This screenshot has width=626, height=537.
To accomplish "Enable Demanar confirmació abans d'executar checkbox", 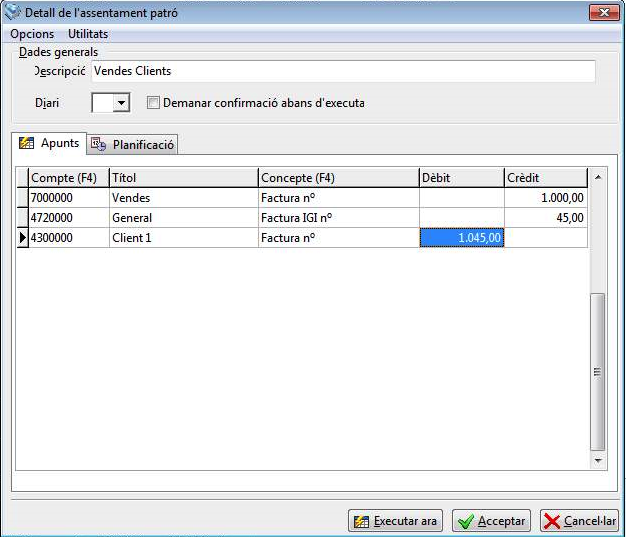I will coord(153,103).
